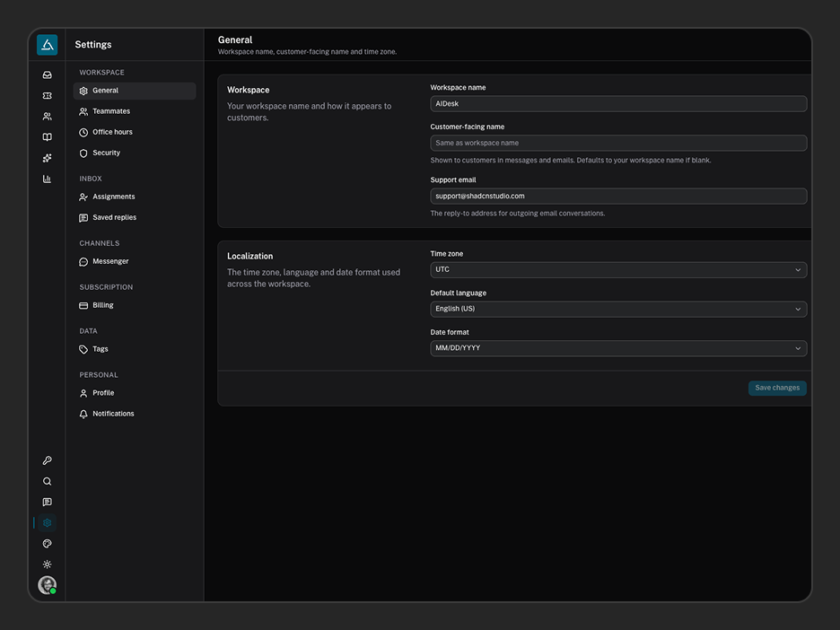Click the Settings sidebar heading
Screen dimensions: 840x630
click(93, 45)
